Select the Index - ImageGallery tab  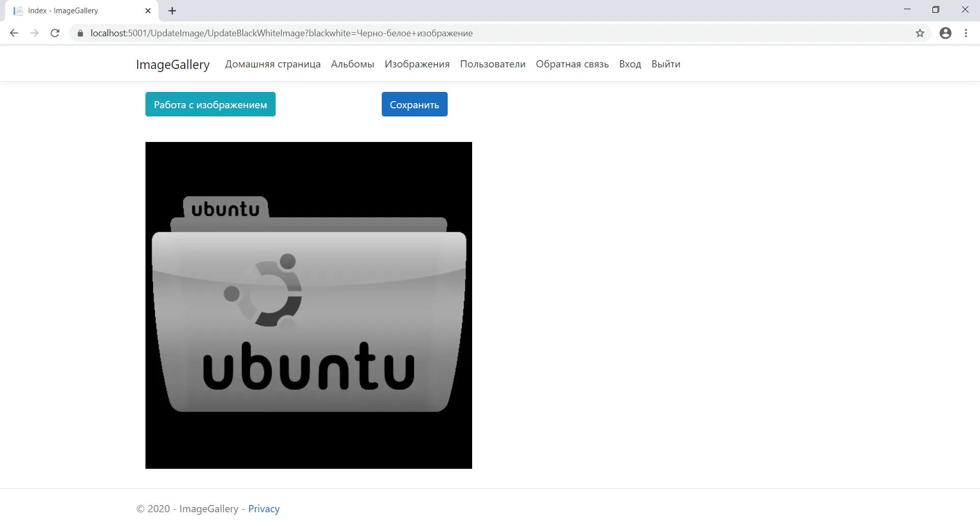pyautogui.click(x=82, y=11)
